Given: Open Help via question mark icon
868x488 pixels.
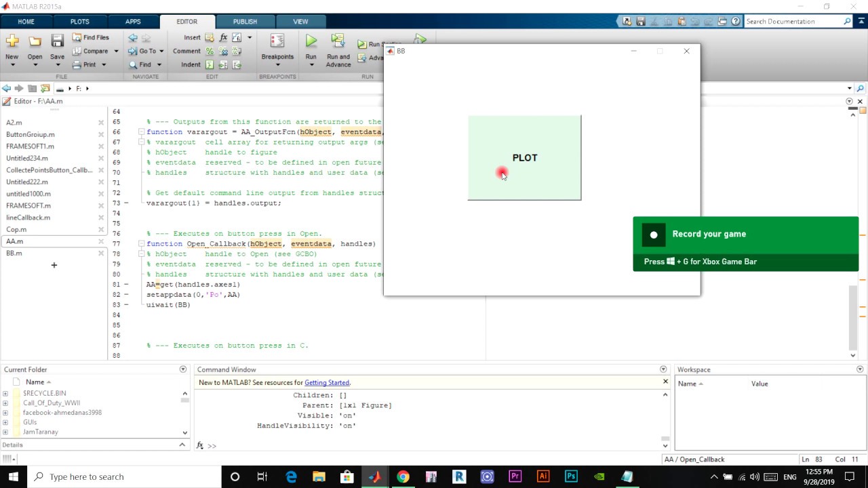Looking at the screenshot, I should click(x=736, y=21).
